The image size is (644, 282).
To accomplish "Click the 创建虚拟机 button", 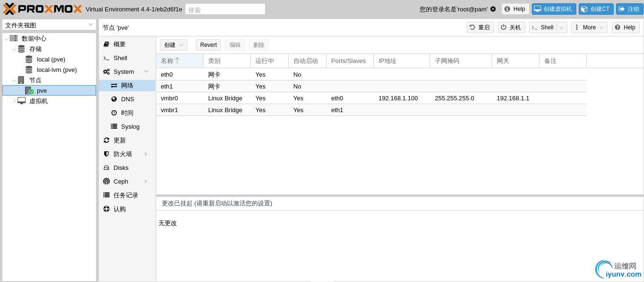I will (x=554, y=9).
